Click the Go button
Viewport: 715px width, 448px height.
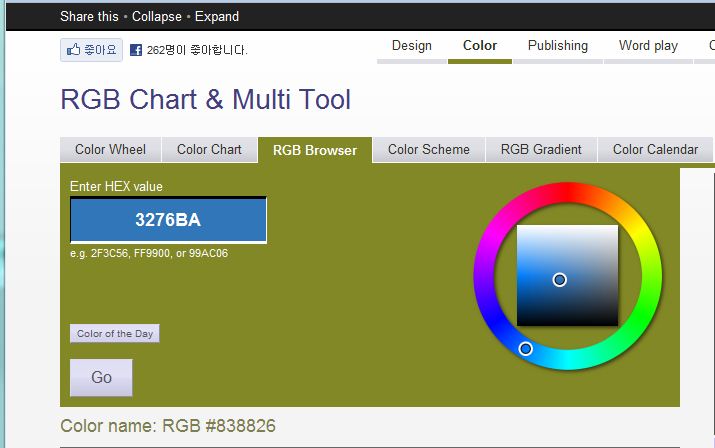point(101,377)
